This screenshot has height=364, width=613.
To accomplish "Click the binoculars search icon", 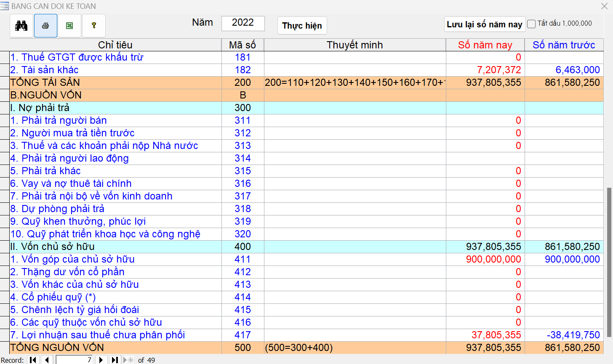I will 21,26.
